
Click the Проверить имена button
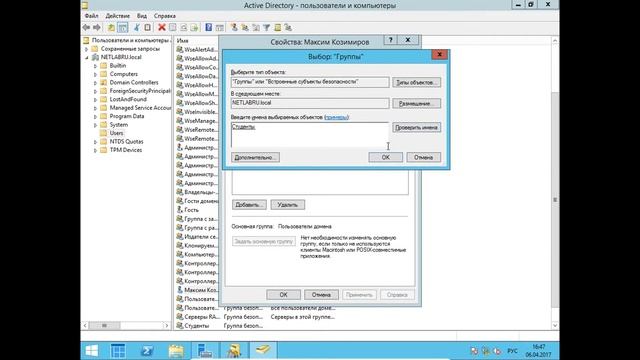(416, 127)
